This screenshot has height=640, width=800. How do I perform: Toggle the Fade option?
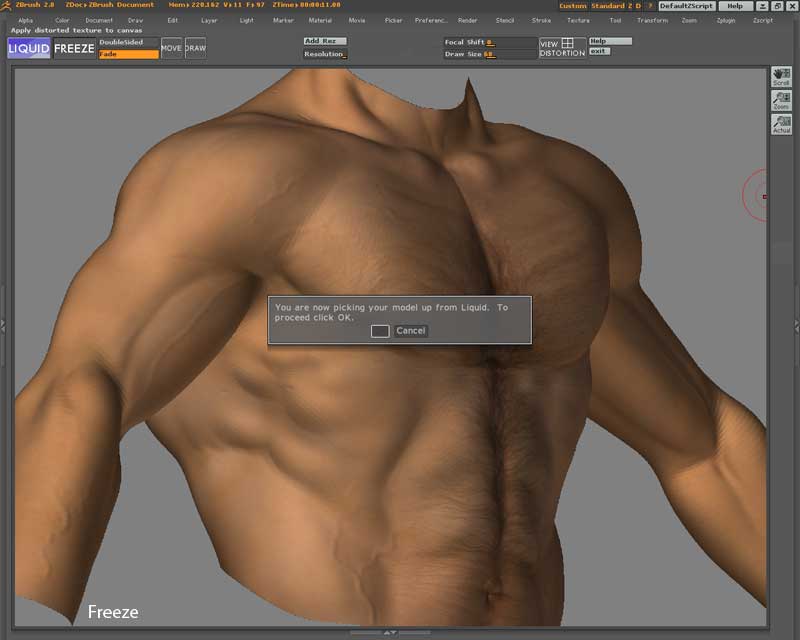128,54
